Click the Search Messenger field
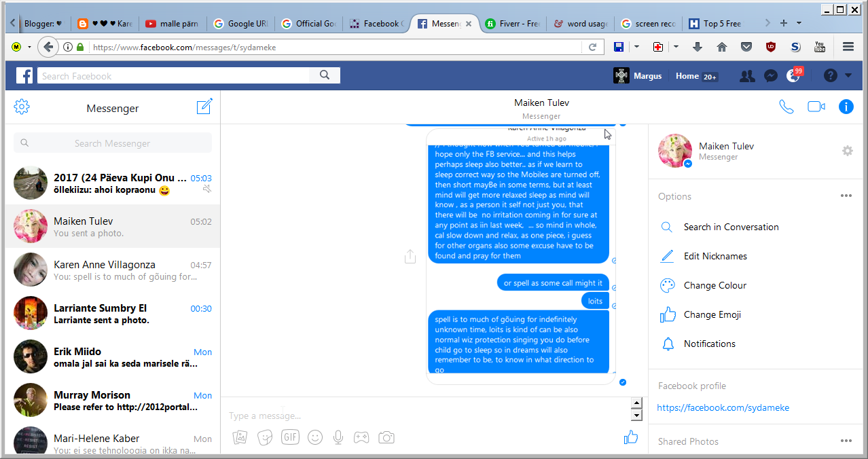 [x=113, y=143]
